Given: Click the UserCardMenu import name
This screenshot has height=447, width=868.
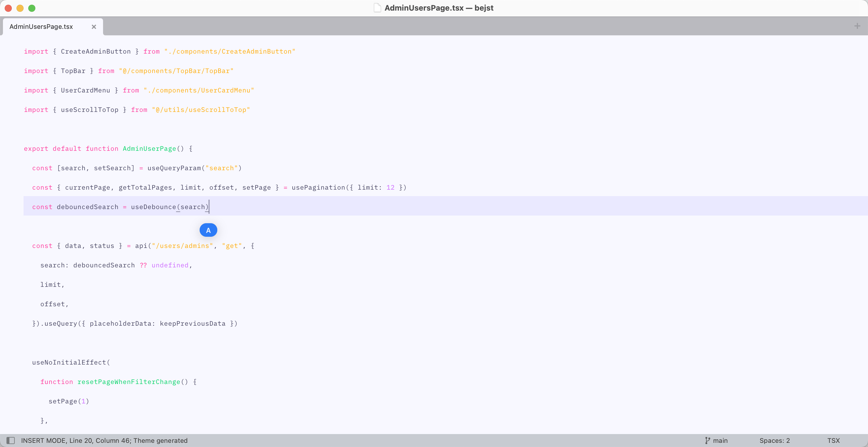Looking at the screenshot, I should coord(85,90).
